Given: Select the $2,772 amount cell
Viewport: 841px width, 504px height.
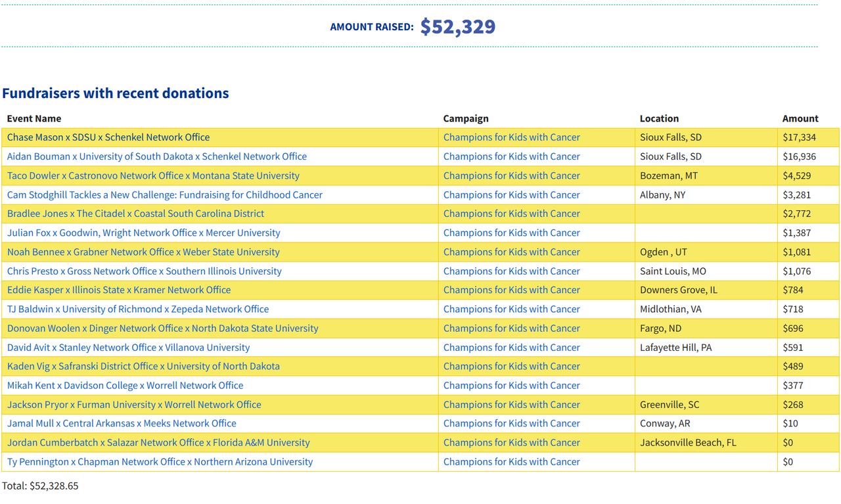Looking at the screenshot, I should (808, 214).
